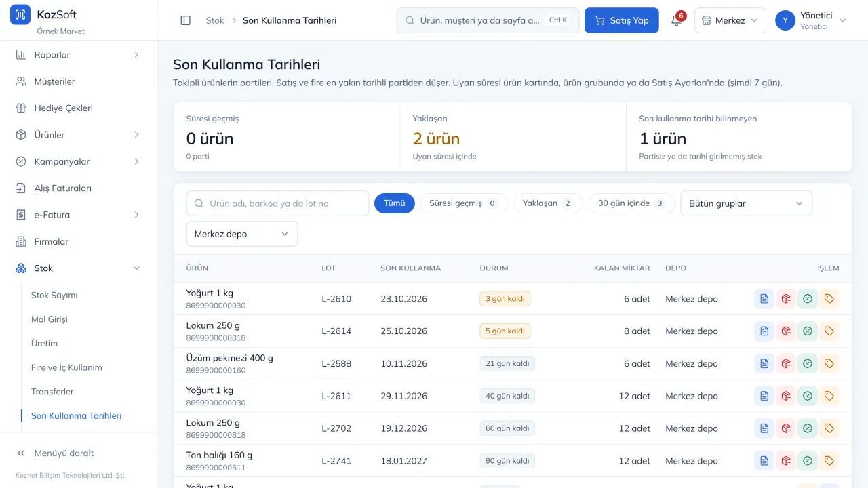
Task: Open the Bütün gruplar dropdown
Action: click(x=746, y=203)
